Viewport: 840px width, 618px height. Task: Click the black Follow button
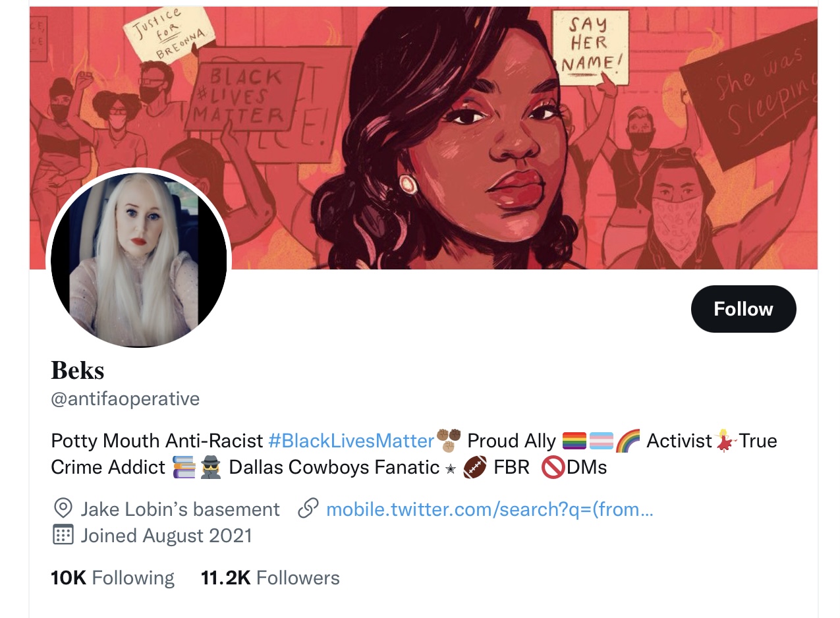(x=743, y=309)
